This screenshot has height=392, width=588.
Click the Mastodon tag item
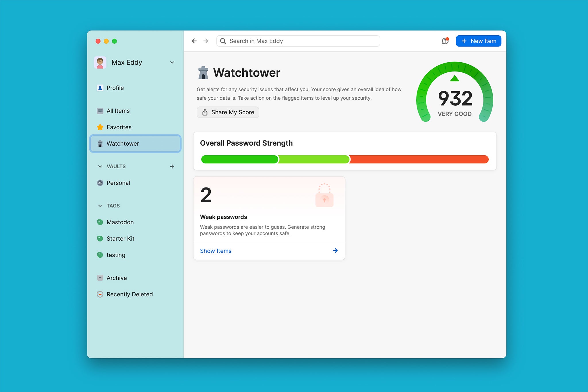[120, 222]
